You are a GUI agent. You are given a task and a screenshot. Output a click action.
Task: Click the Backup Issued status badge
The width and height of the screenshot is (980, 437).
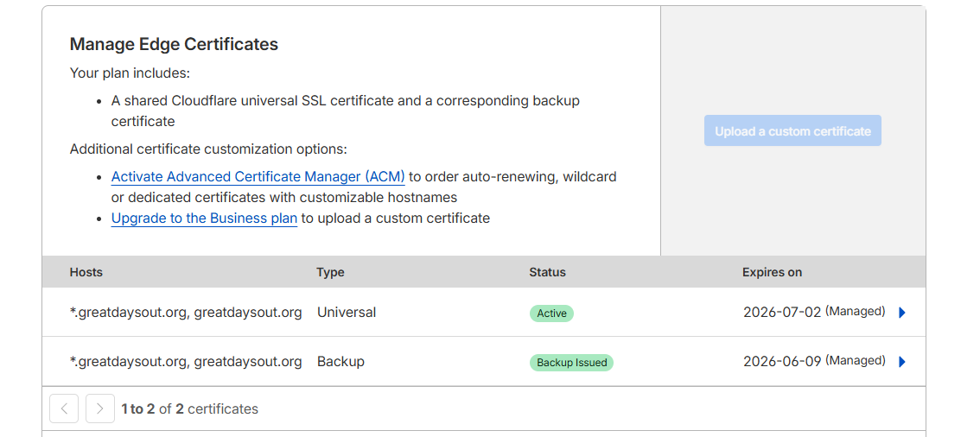[571, 363]
